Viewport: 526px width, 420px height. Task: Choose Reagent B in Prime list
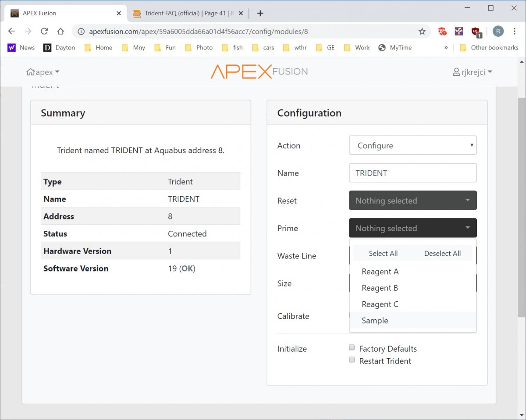click(412, 288)
